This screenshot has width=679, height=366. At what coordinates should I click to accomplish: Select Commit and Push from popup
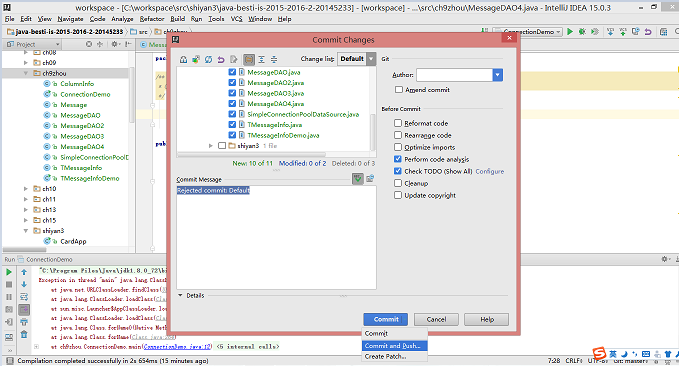pyautogui.click(x=394, y=346)
